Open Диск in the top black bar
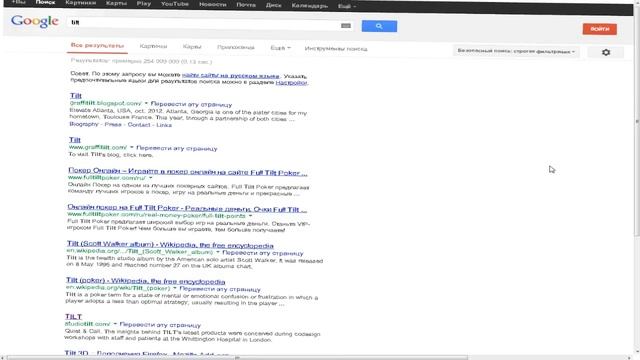Screen dimensions: 640x360 (273, 5)
